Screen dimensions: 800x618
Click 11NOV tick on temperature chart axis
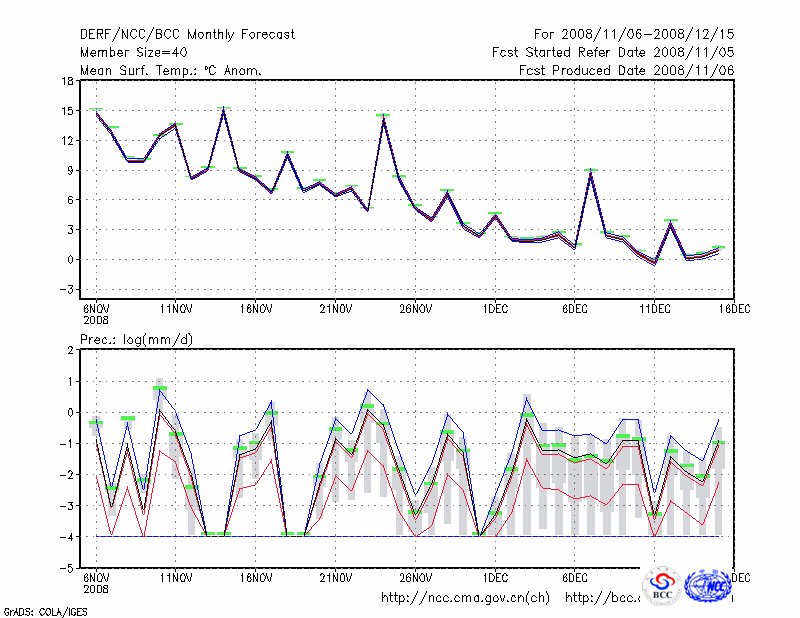(x=176, y=310)
